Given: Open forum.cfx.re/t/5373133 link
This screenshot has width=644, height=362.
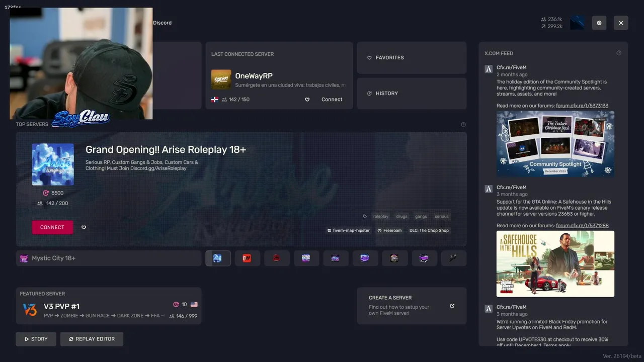Looking at the screenshot, I should point(582,106).
